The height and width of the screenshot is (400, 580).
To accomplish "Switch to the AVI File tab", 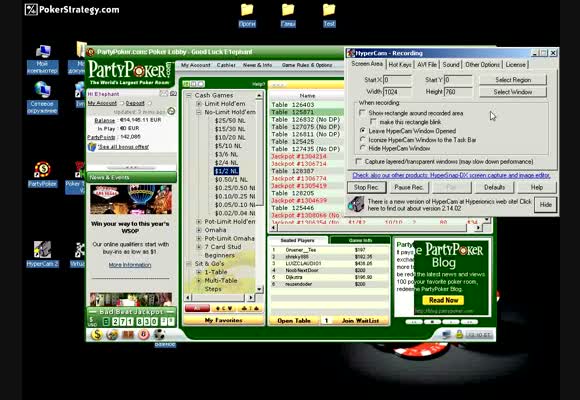I will [x=427, y=64].
